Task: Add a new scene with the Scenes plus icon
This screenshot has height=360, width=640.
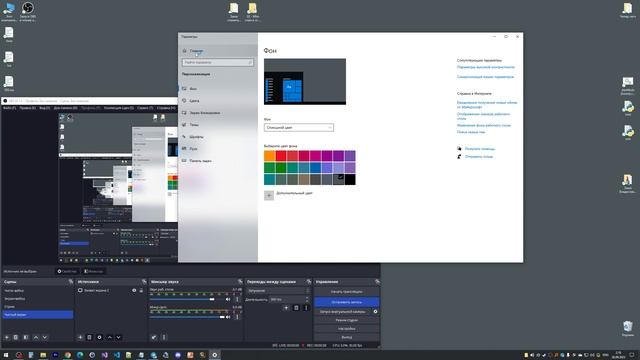Action: [x=7, y=337]
